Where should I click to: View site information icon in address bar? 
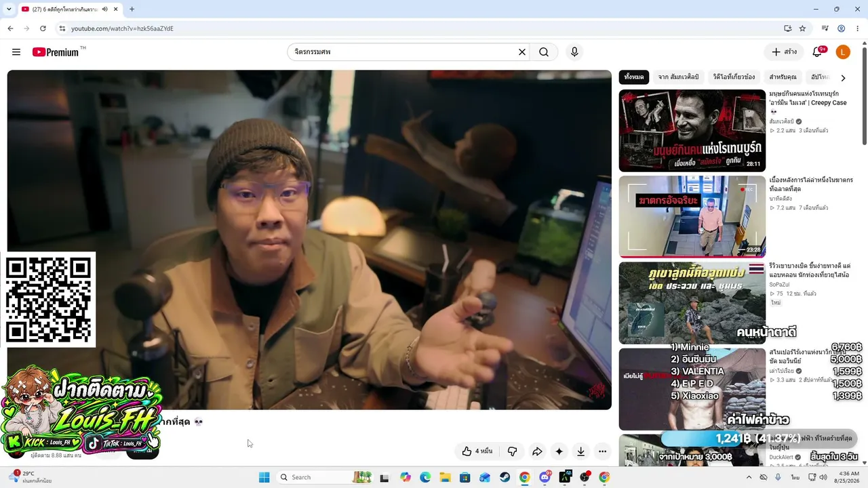point(62,28)
